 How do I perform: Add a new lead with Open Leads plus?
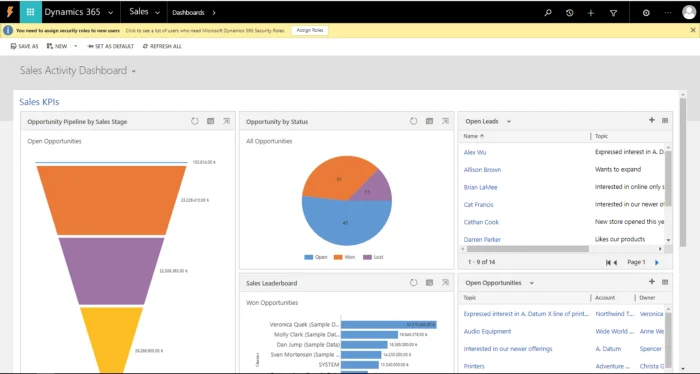[x=652, y=120]
